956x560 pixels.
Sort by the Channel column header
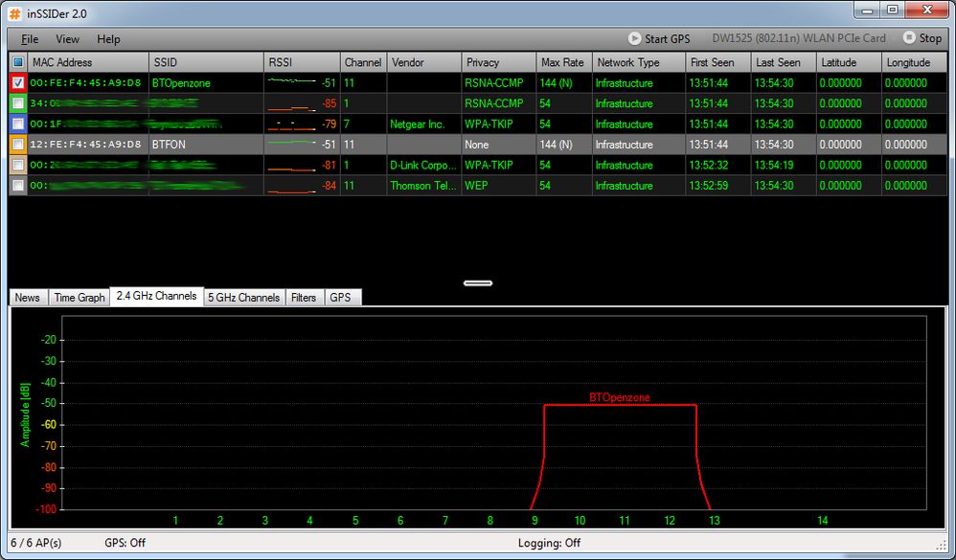click(363, 62)
